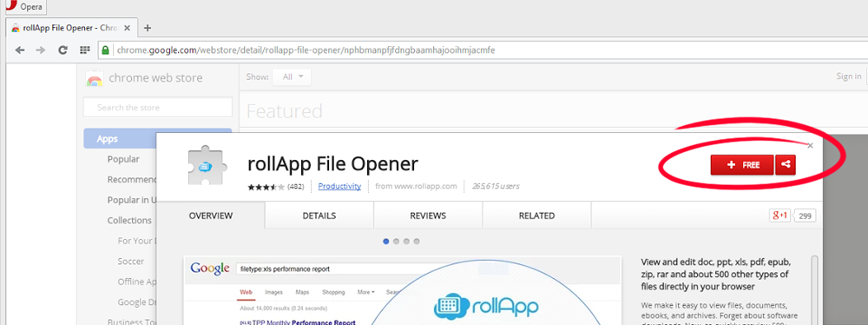This screenshot has width=868, height=325.
Task: Close the rollApp File Opener overlay
Action: point(811,146)
